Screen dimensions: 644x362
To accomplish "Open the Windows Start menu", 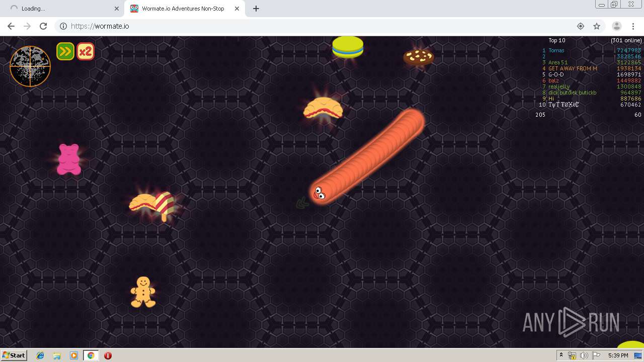I will click(14, 355).
